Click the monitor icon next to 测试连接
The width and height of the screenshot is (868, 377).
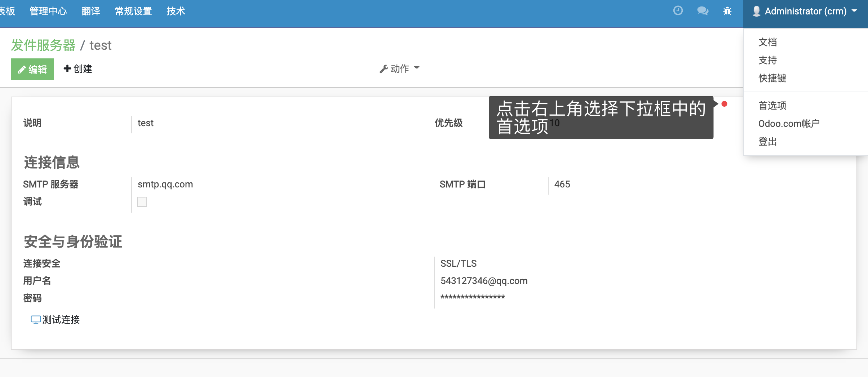pyautogui.click(x=35, y=319)
